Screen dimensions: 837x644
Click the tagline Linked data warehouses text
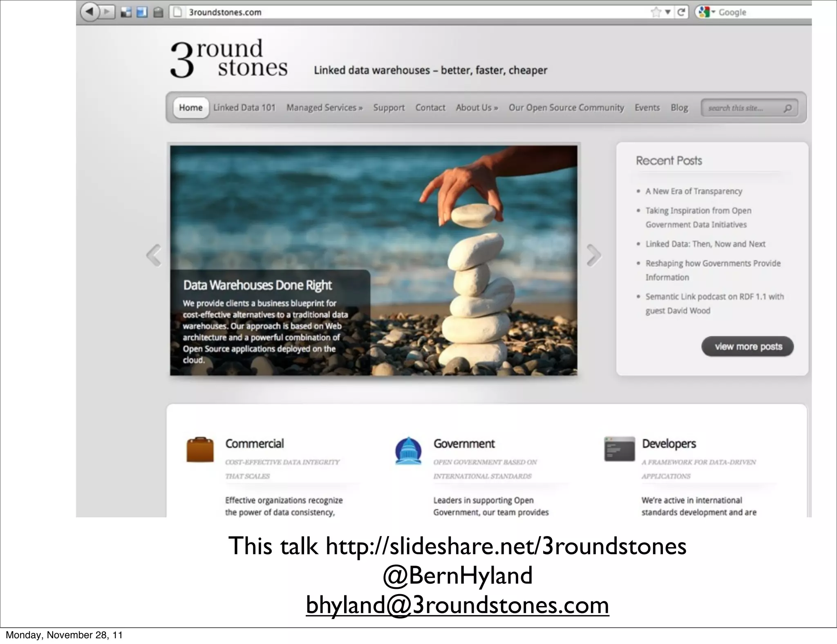click(430, 70)
